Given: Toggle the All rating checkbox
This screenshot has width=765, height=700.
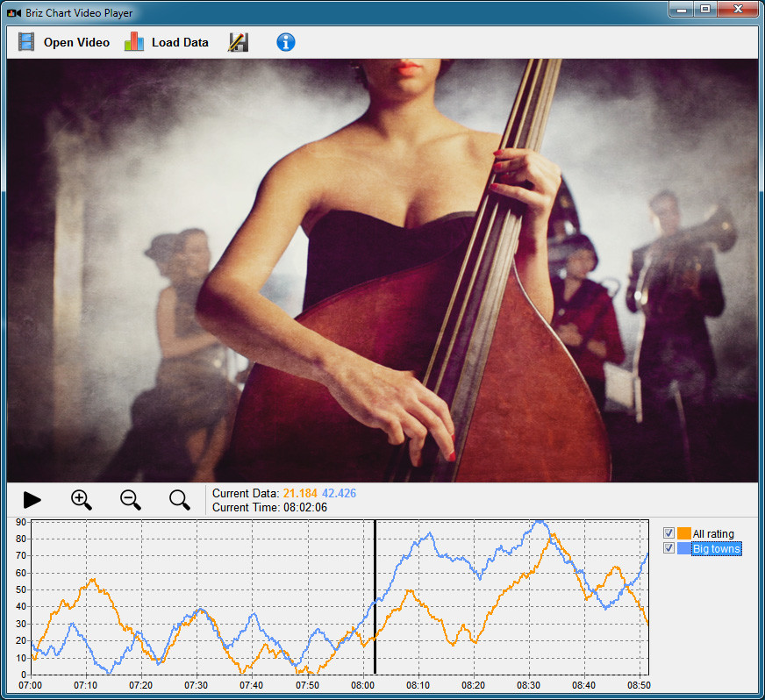Looking at the screenshot, I should pos(668,533).
